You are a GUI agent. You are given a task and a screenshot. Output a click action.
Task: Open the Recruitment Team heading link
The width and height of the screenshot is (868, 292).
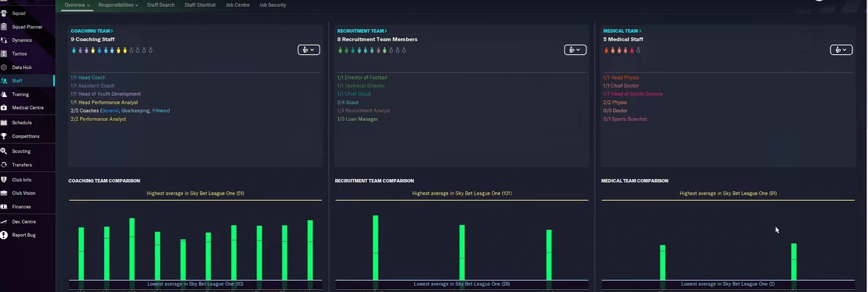[x=362, y=31]
